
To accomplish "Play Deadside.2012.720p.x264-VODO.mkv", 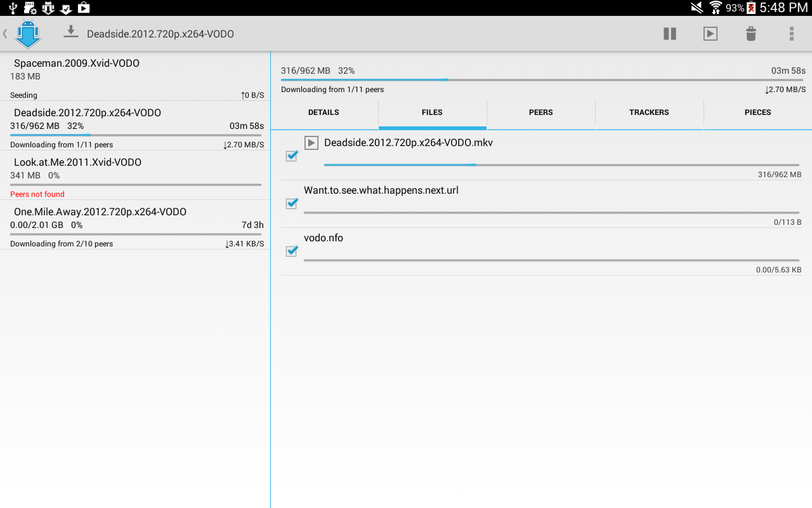I will [311, 142].
